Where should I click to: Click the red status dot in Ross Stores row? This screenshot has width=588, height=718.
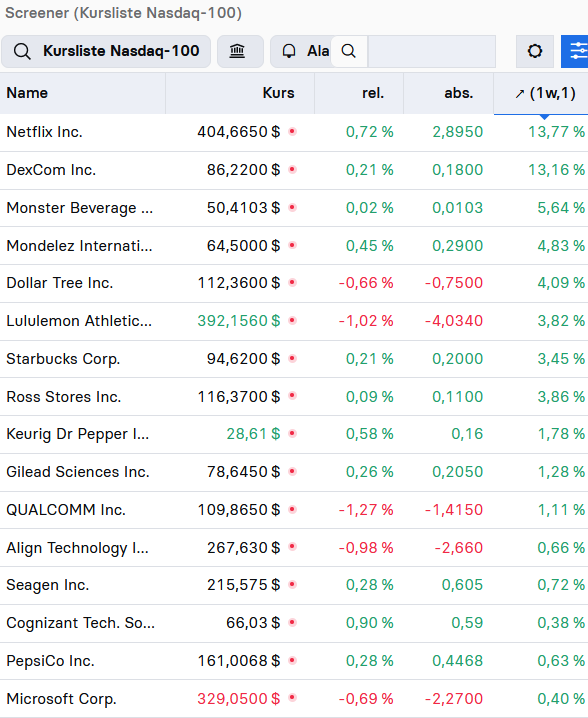coord(292,396)
